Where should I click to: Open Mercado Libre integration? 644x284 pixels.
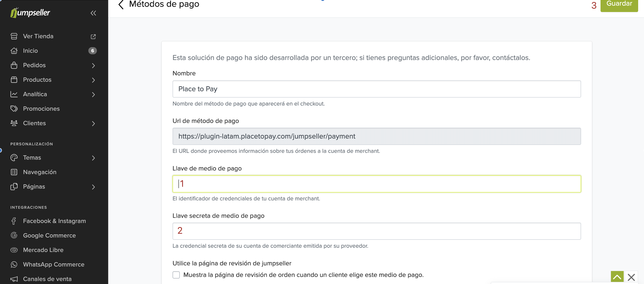(43, 250)
